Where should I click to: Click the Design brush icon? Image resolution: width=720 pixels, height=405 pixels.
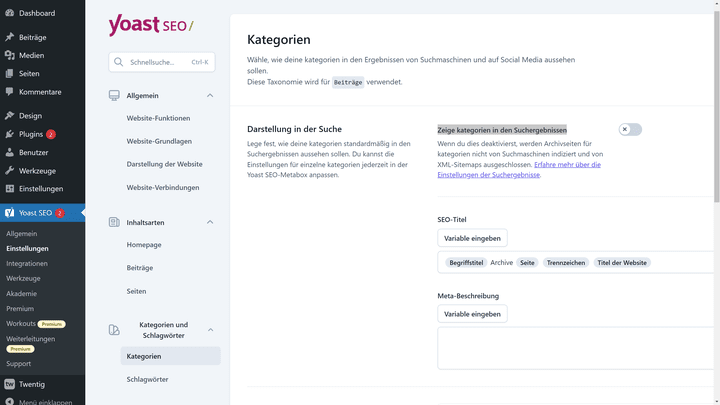pyautogui.click(x=10, y=115)
